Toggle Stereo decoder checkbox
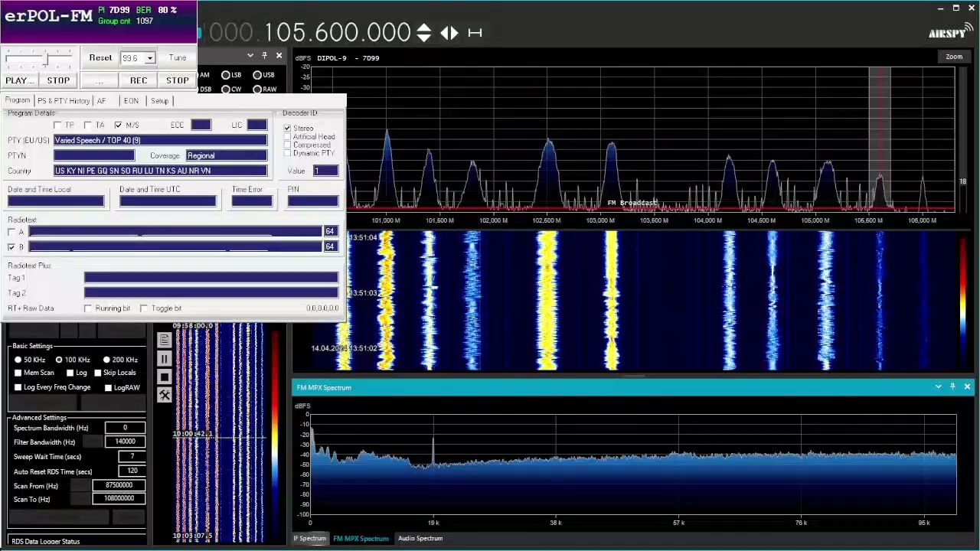 tap(288, 128)
